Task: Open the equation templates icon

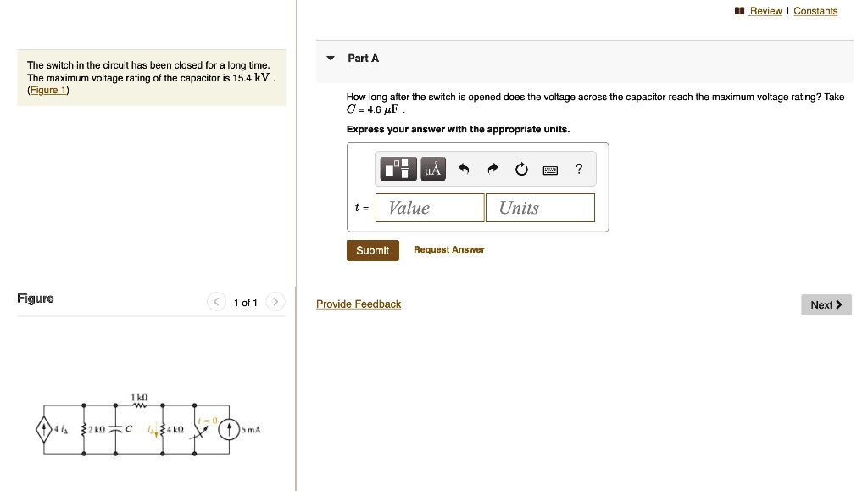Action: (396, 169)
